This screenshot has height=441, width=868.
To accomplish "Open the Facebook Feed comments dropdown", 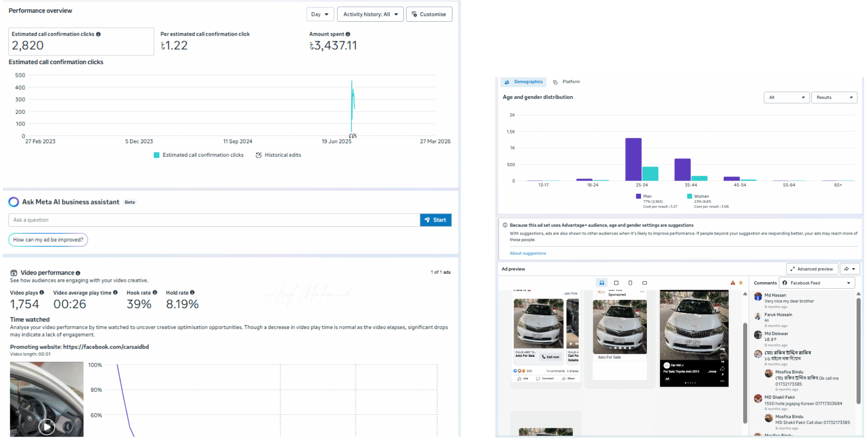I will point(817,283).
